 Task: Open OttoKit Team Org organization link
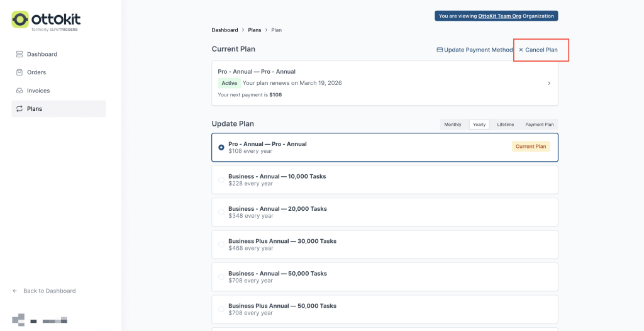pos(499,16)
